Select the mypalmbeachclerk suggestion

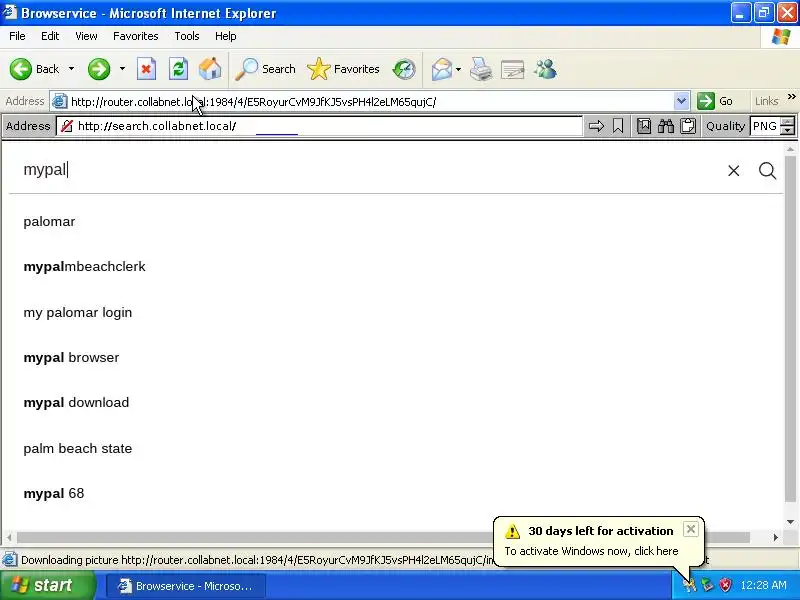(x=85, y=267)
